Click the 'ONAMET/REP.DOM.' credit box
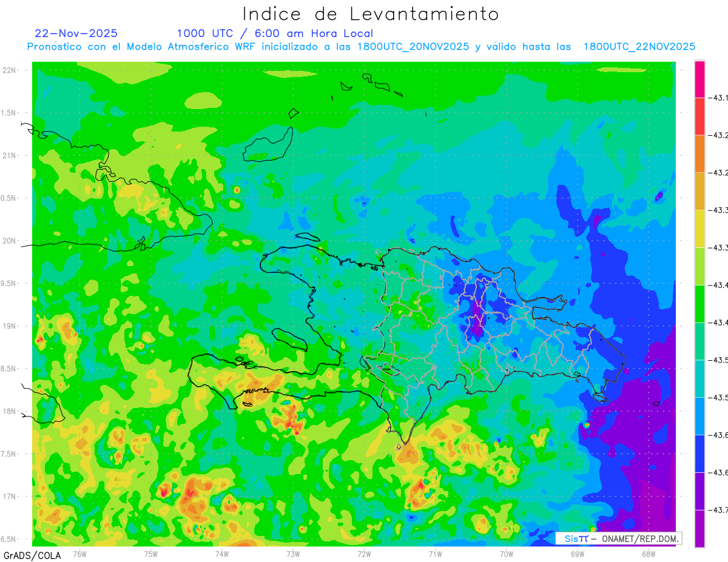This screenshot has height=562, width=728. [x=618, y=538]
